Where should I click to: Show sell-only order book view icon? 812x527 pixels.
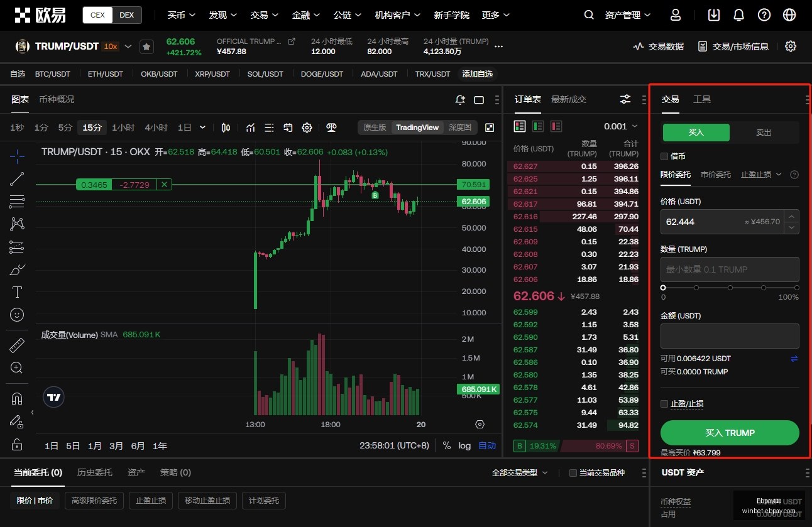[x=556, y=126]
